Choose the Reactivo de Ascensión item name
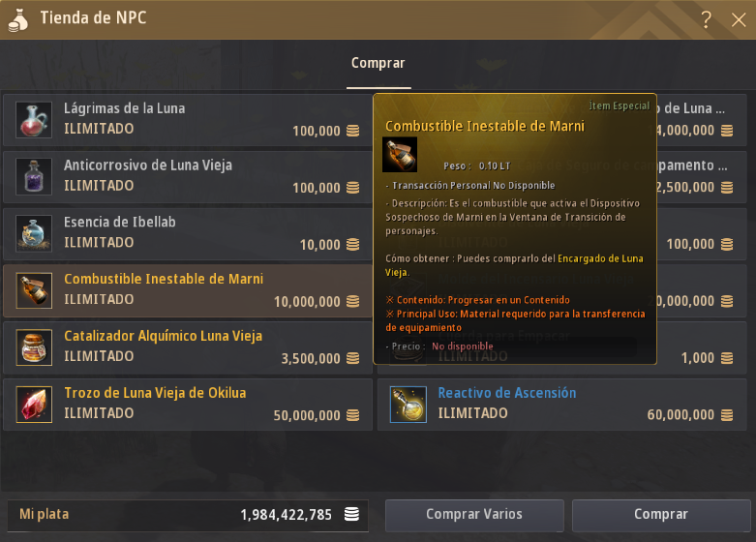 tap(506, 393)
